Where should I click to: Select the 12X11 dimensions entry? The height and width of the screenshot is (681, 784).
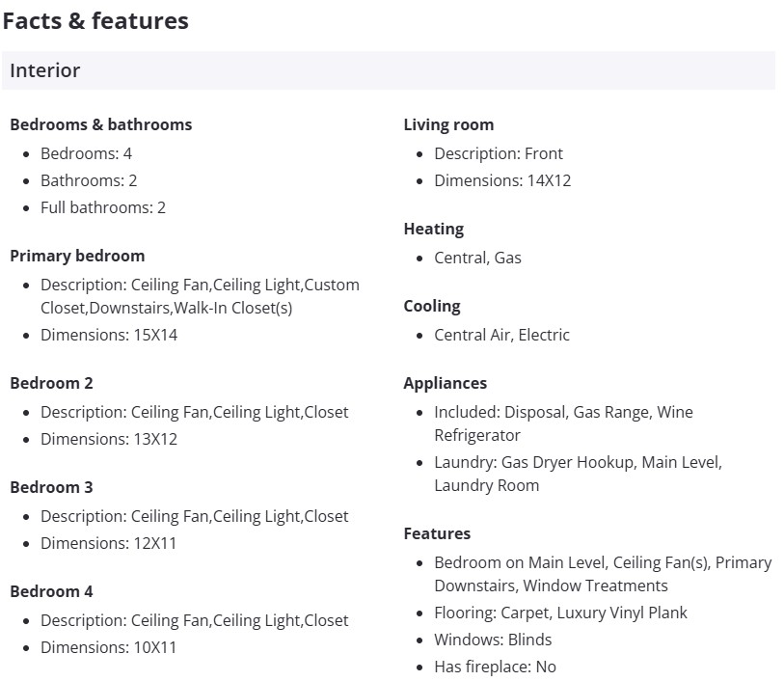click(108, 543)
